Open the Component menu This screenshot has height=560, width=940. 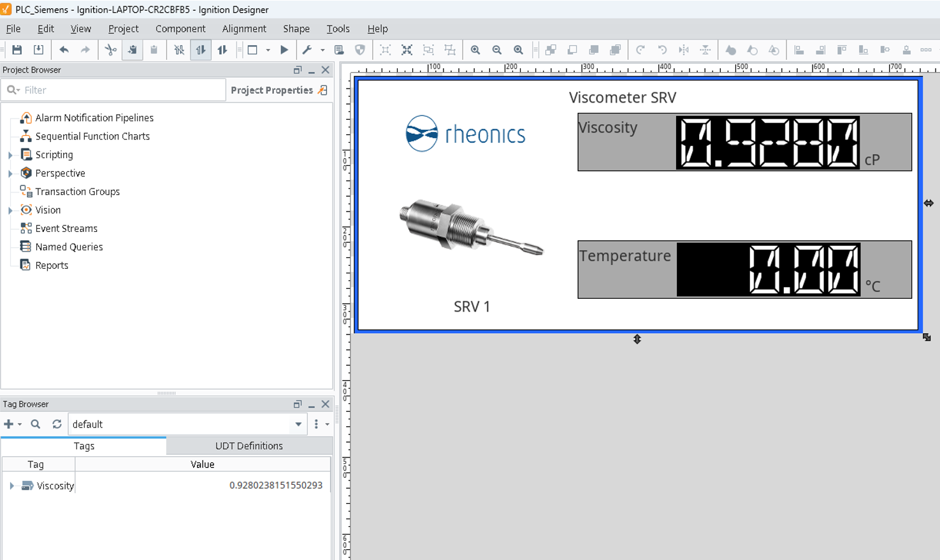tap(180, 29)
